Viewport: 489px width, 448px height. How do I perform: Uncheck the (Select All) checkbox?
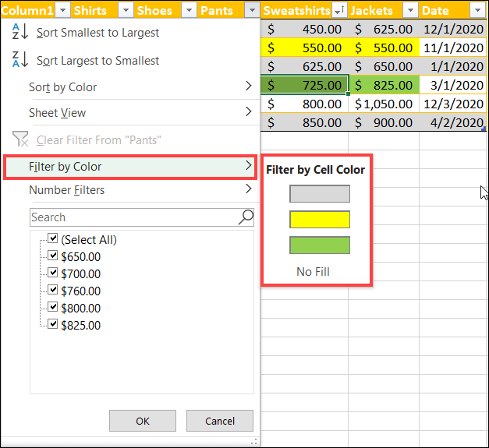53,238
